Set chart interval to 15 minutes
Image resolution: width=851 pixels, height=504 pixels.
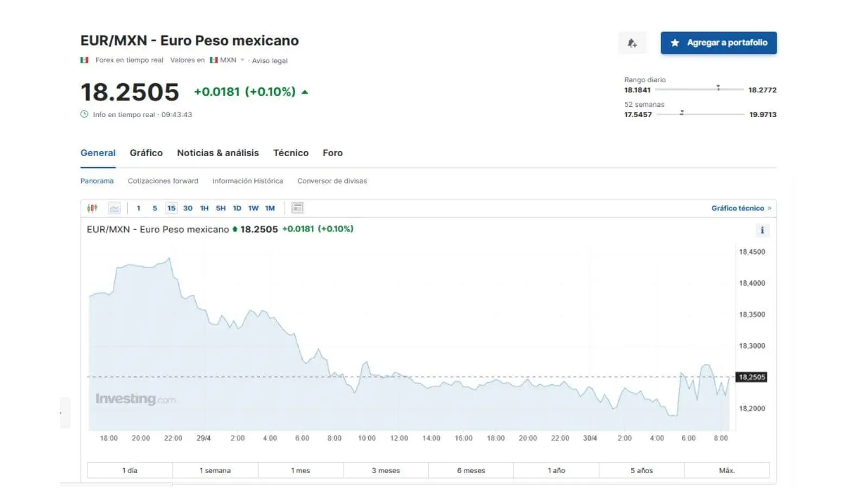[171, 208]
